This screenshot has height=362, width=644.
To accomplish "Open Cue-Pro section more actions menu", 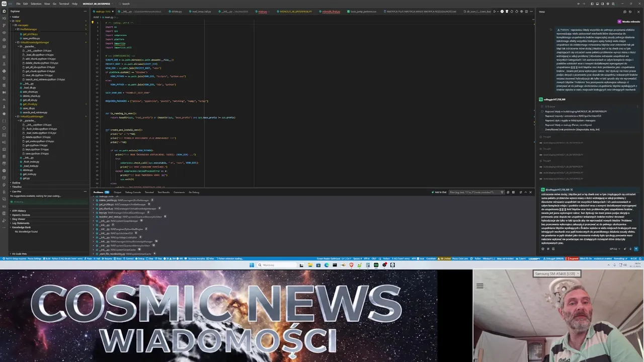I will [85, 192].
